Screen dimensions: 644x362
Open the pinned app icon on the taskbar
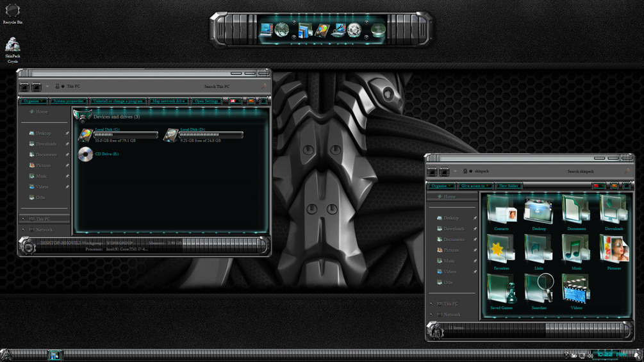pos(54,356)
